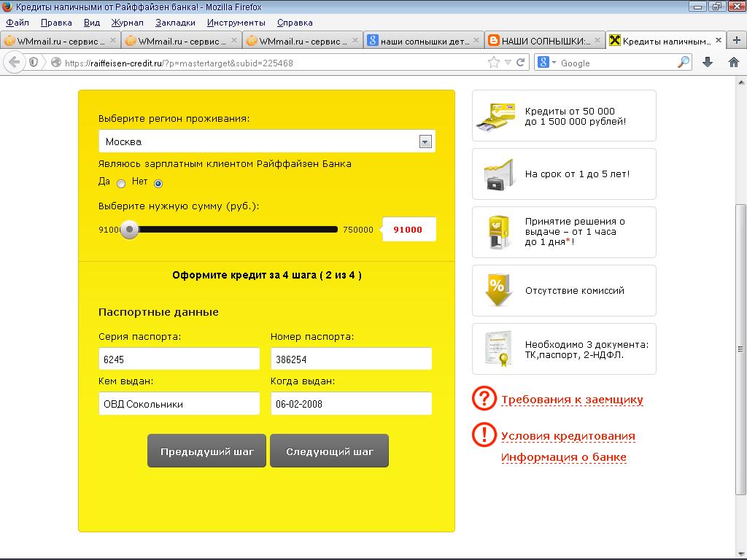Click the page vertical scrollbar thumb
The height and width of the screenshot is (560, 747).
741,349
